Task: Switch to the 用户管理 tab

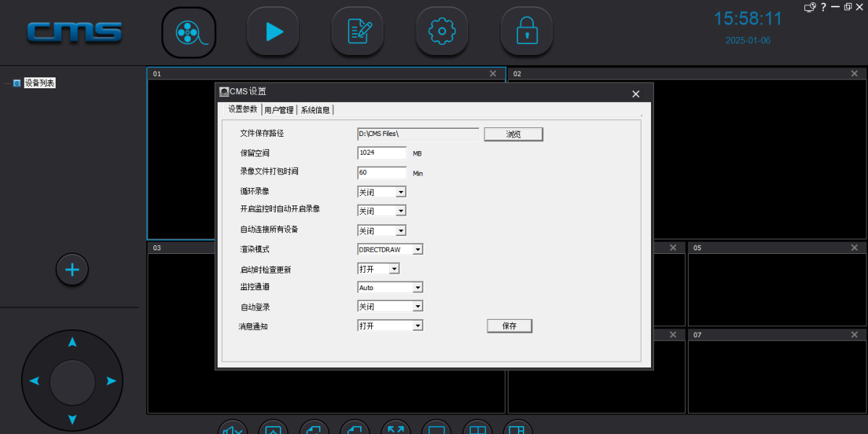Action: tap(279, 110)
